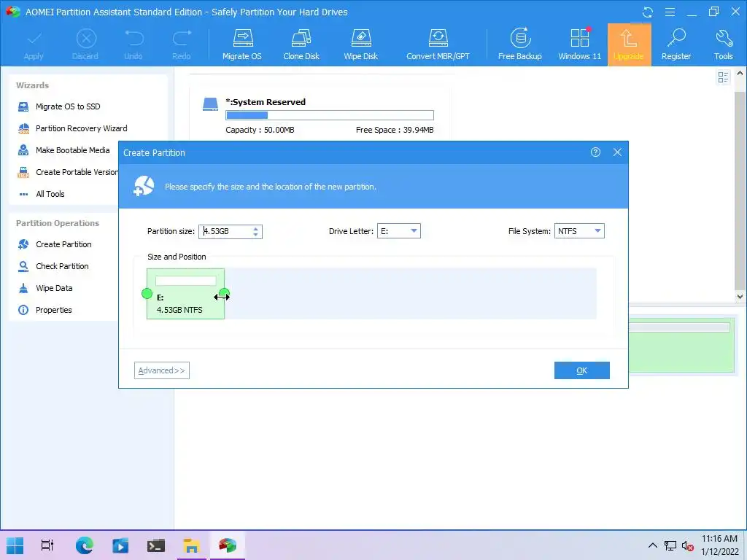Screen dimensions: 747x560
Task: Open Task View on taskbar
Action: pos(47,545)
